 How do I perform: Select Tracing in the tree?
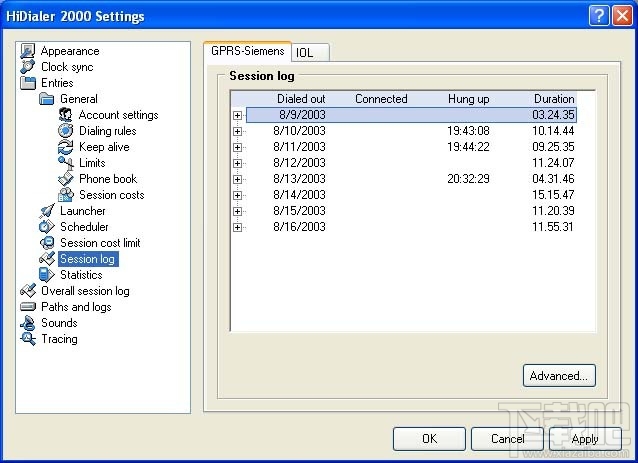[x=59, y=339]
